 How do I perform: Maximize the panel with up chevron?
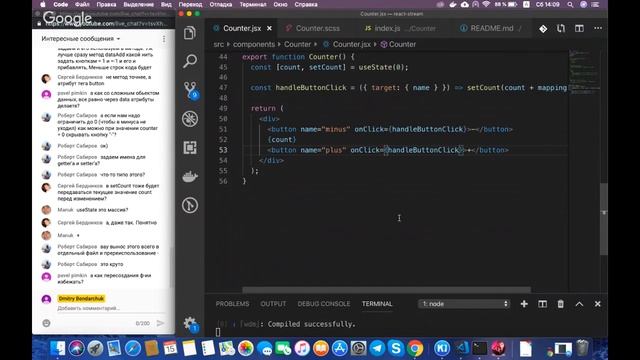pos(579,304)
